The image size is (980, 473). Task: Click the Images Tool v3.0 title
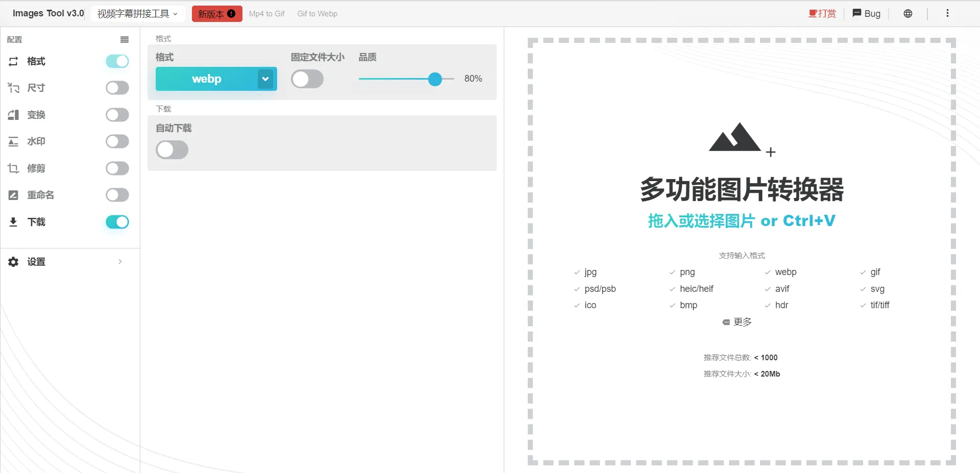[48, 13]
